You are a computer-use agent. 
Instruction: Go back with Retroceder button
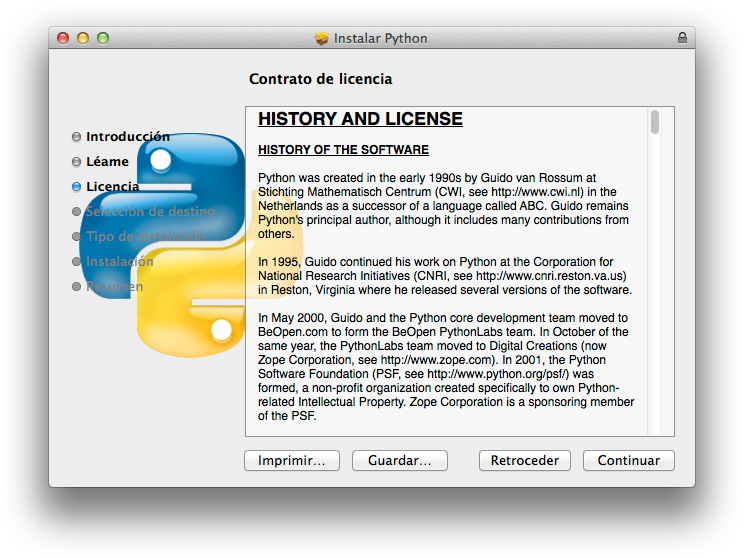click(525, 460)
